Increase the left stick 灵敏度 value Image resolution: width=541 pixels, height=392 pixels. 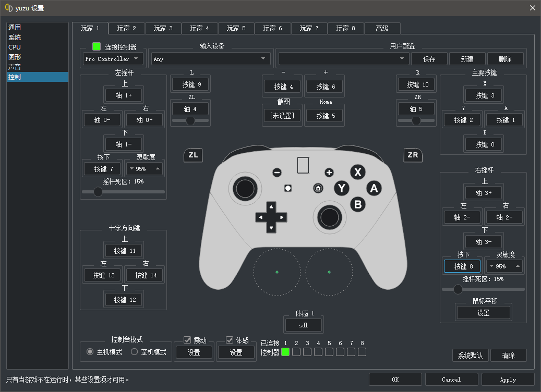158,168
